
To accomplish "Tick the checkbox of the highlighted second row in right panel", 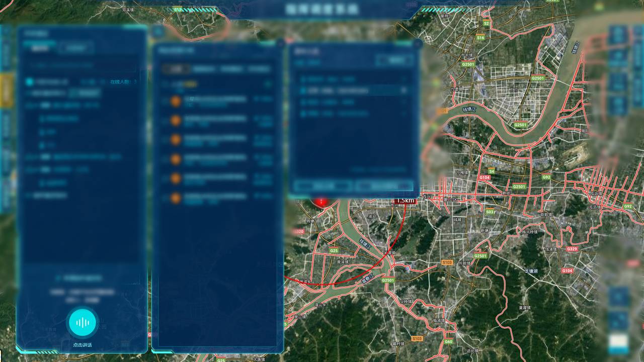I will tap(303, 91).
